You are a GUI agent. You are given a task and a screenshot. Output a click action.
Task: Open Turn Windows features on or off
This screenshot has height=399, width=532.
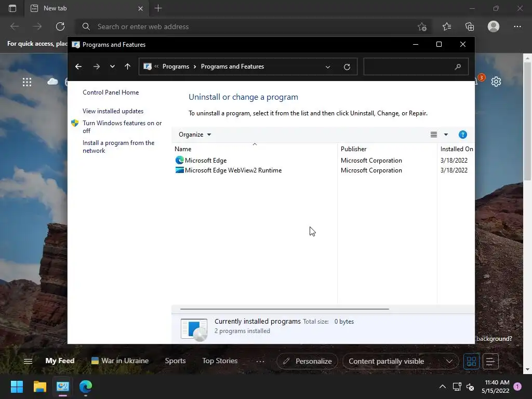click(122, 127)
